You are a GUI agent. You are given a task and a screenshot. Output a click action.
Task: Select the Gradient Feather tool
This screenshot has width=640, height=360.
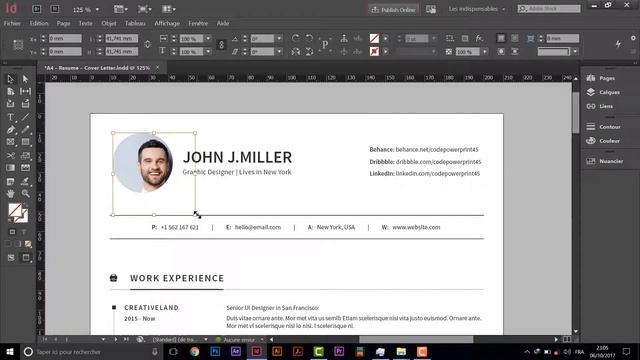[x=25, y=168]
